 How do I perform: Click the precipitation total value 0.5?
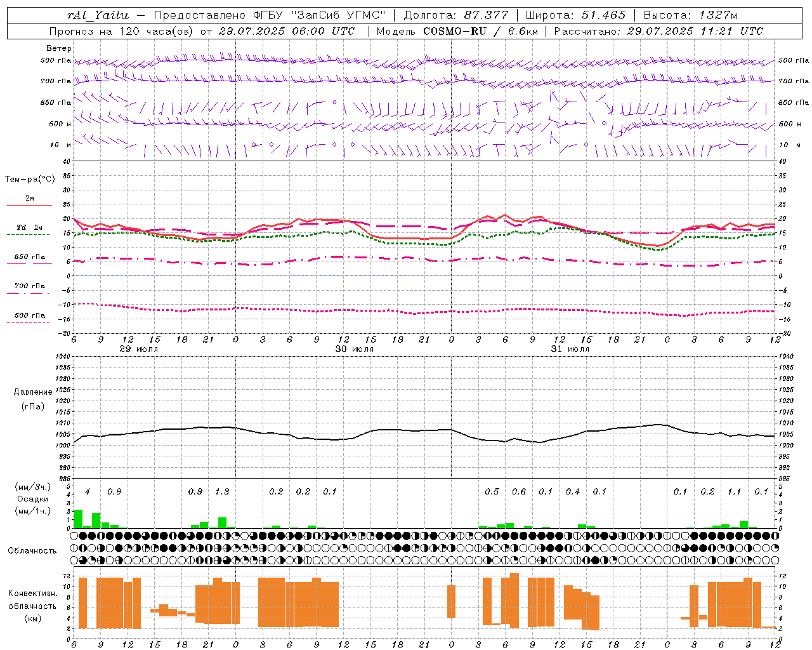coord(492,492)
